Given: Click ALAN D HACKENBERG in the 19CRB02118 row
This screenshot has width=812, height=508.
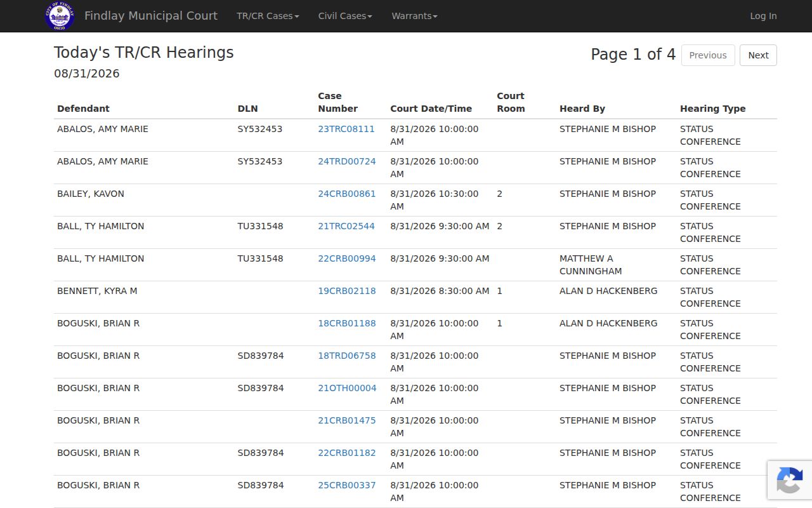Looking at the screenshot, I should tap(608, 291).
